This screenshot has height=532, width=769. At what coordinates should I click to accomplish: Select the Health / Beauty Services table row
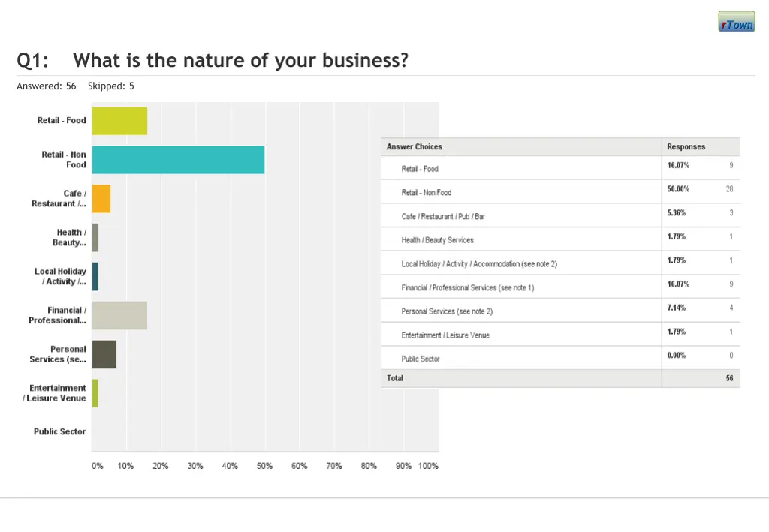click(x=437, y=240)
